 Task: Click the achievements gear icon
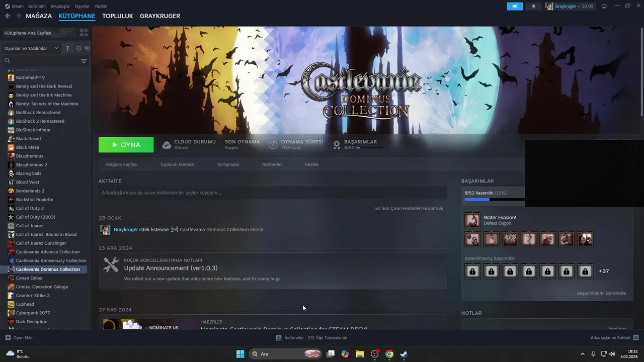click(x=337, y=145)
